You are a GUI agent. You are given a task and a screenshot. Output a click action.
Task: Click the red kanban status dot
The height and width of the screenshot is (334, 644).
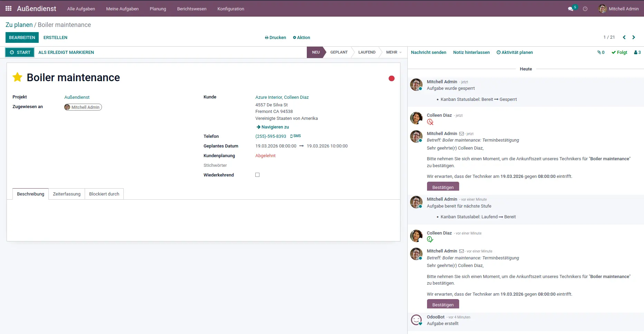(391, 78)
